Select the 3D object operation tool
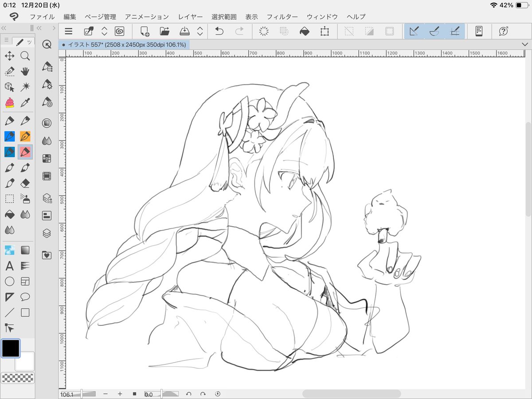 pos(9,87)
